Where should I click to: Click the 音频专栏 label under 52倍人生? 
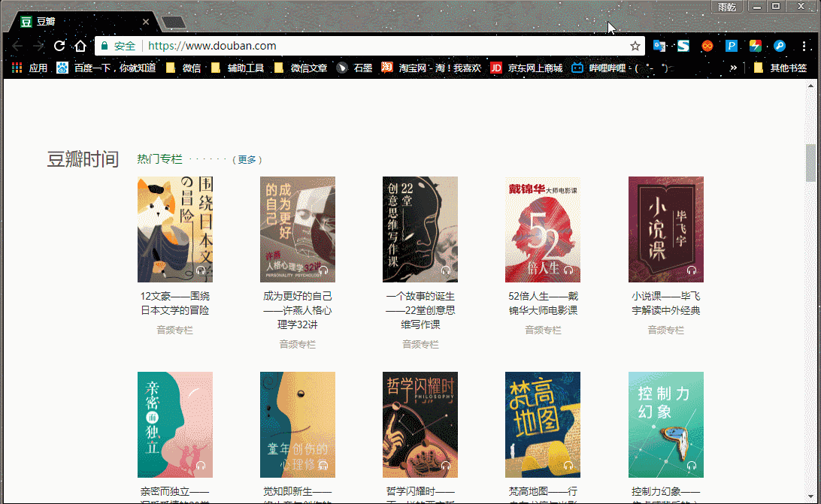543,330
